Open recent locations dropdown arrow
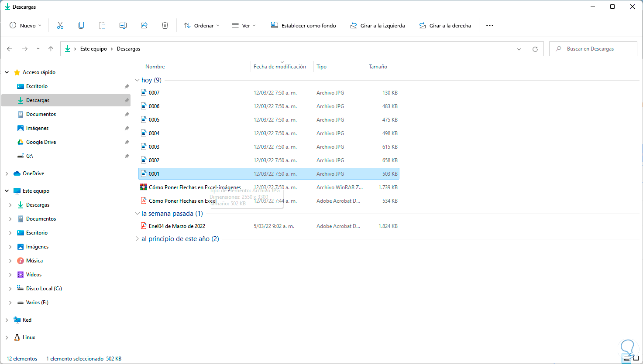Viewport: 643px width, 364px height. pos(38,49)
